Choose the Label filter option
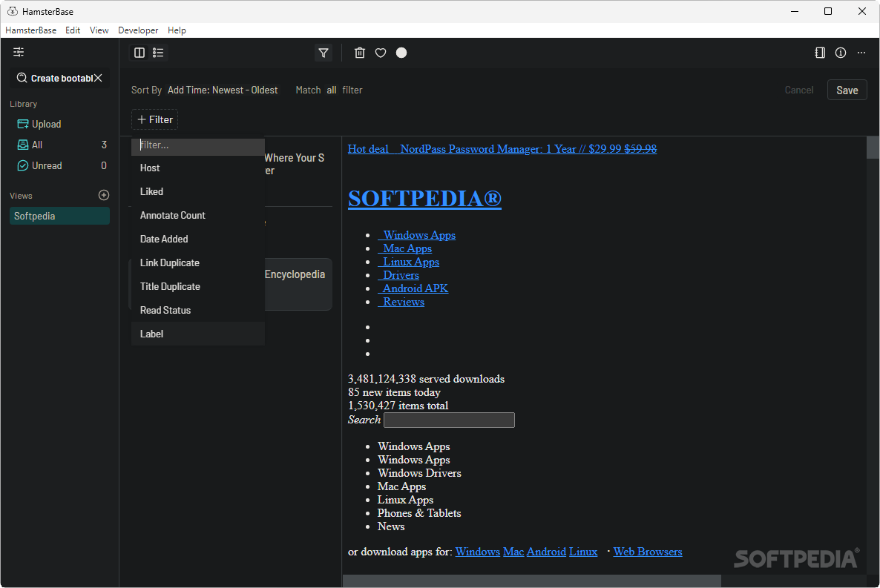Viewport: 880px width, 588px height. (198, 334)
